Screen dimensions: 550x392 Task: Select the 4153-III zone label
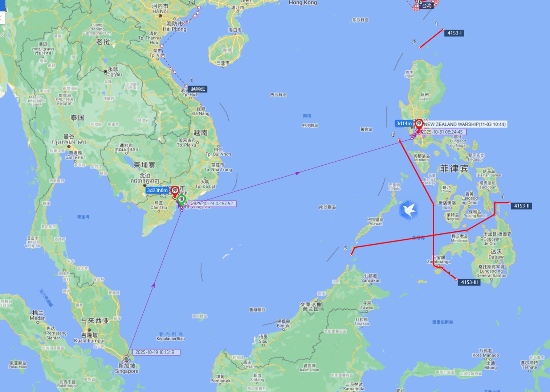point(469,282)
